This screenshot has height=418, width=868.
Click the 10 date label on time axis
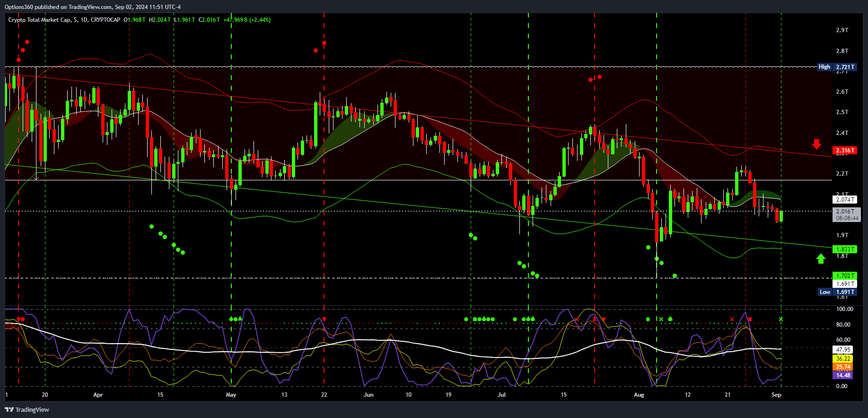(409, 395)
